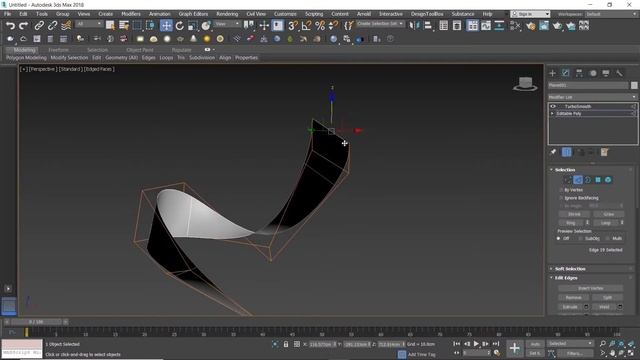640x360 pixels.
Task: Open the reference coordinate View dropdown
Action: coord(227,24)
